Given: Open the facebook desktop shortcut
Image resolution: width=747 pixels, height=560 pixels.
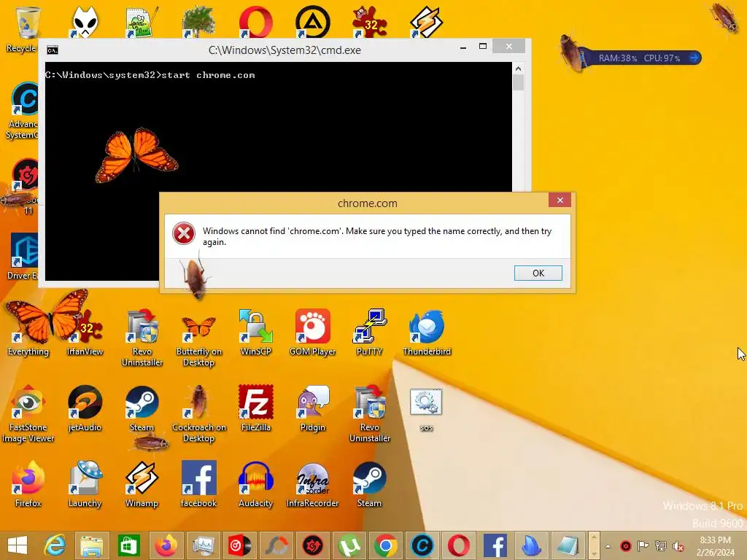Looking at the screenshot, I should click(198, 484).
